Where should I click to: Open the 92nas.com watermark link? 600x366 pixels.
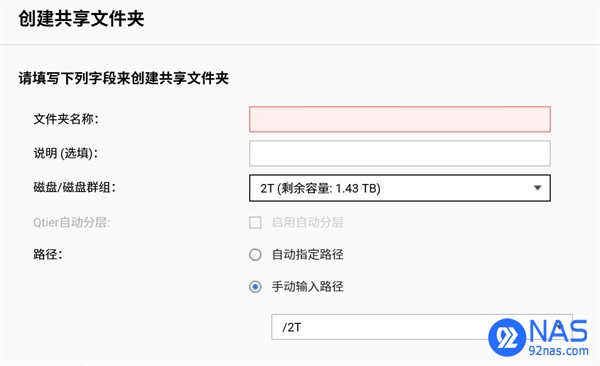(x=558, y=350)
